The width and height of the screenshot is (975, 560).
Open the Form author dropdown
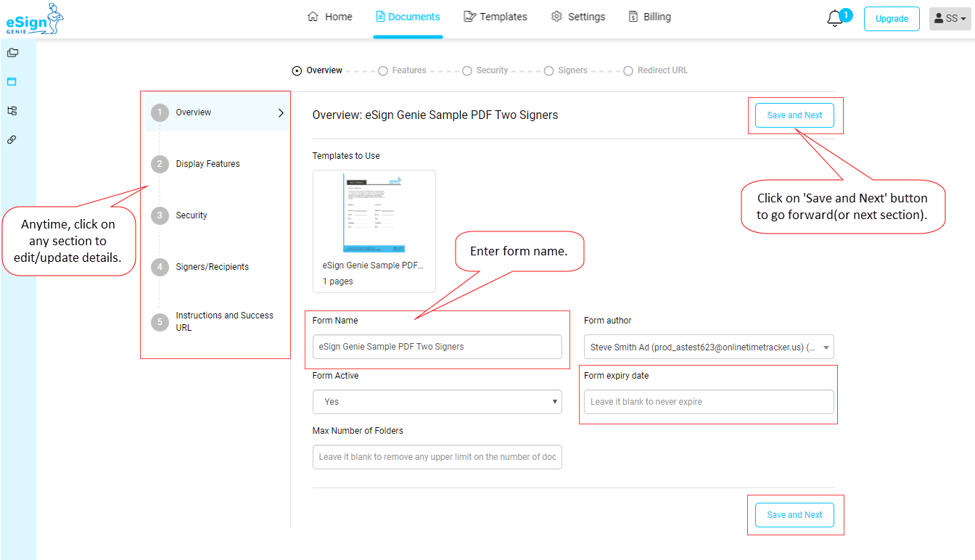[709, 347]
